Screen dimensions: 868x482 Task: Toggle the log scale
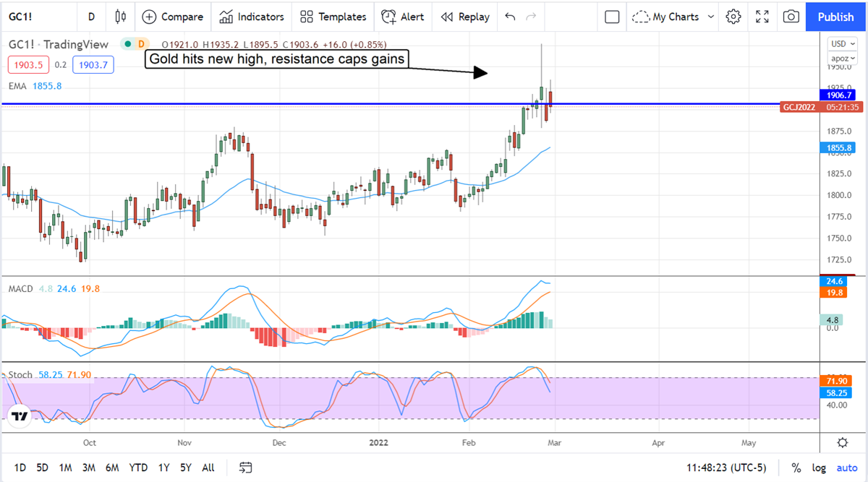(819, 468)
